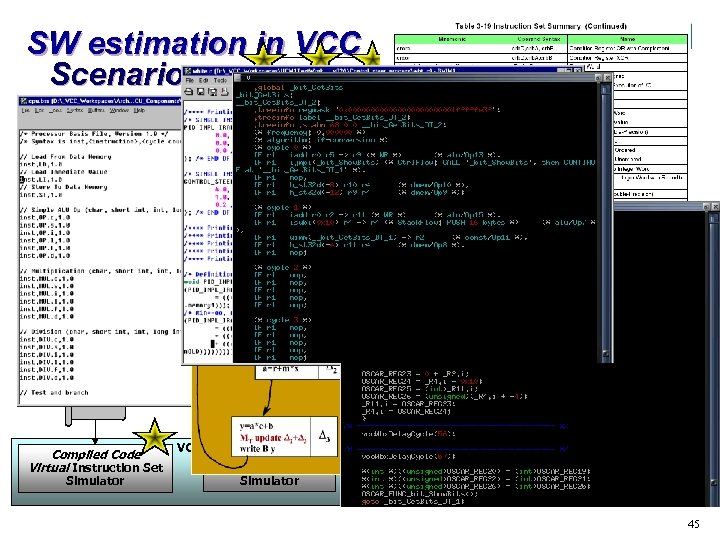The width and height of the screenshot is (720, 540).
Task: Open File menu in cpu.bss editor window
Action: pyautogui.click(x=25, y=110)
